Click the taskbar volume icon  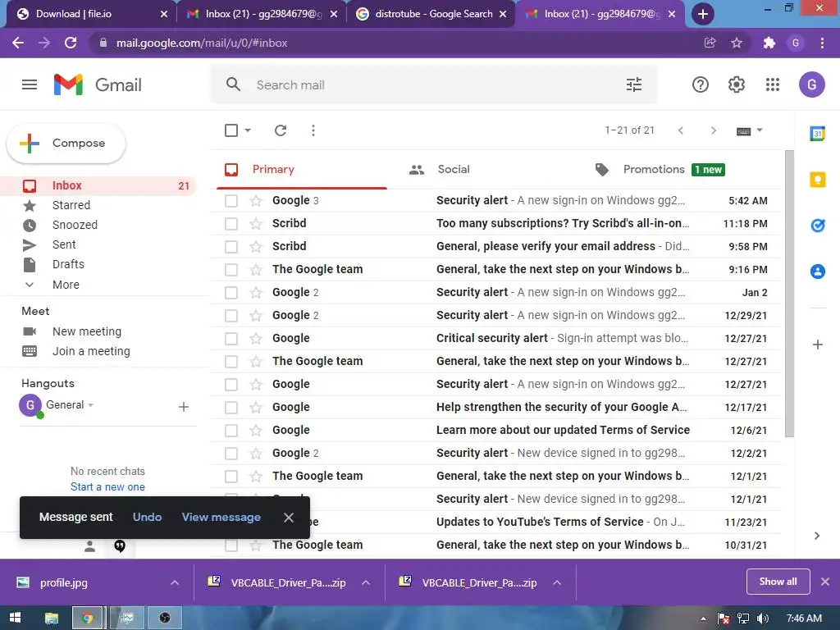point(762,619)
